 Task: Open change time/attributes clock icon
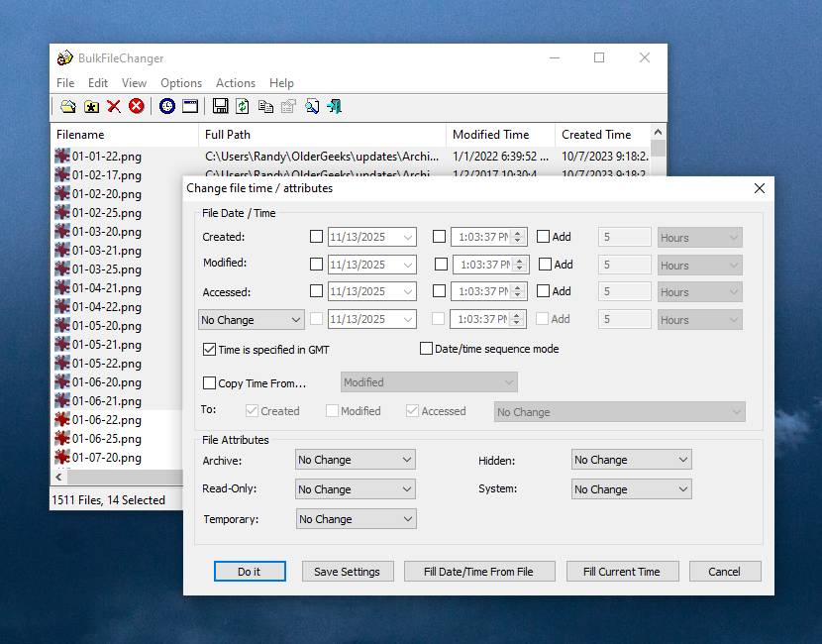167,106
